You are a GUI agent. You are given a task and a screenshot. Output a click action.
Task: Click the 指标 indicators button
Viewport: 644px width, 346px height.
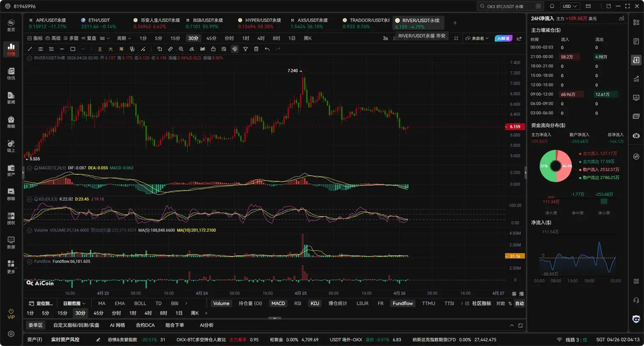click(35, 38)
